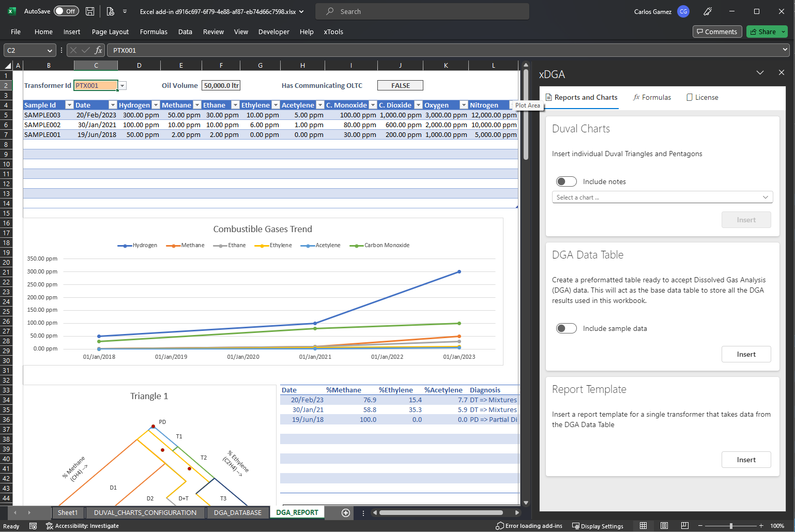Click Insert under Report Template
795x532 pixels.
pos(746,460)
